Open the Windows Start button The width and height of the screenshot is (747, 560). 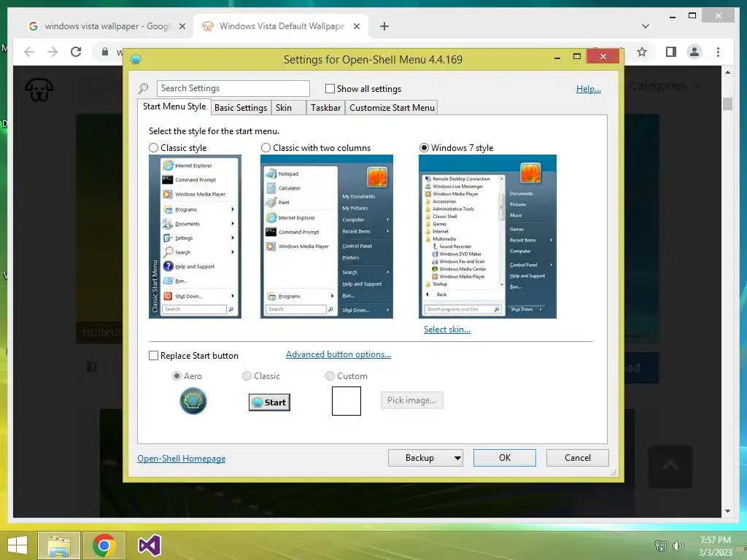[18, 545]
